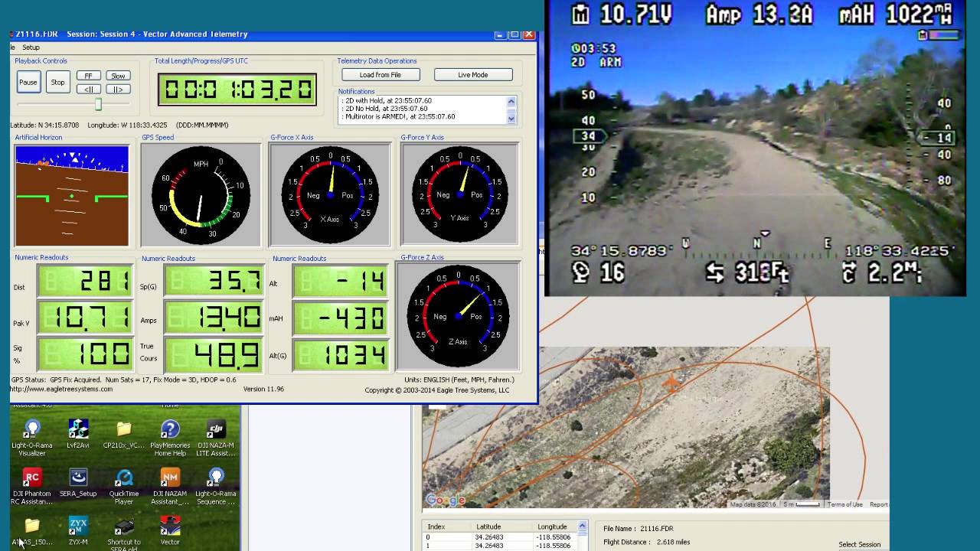Screen dimensions: 980x551
Task: Launch DJI Phantom RC Assistant shortcut
Action: click(x=32, y=487)
